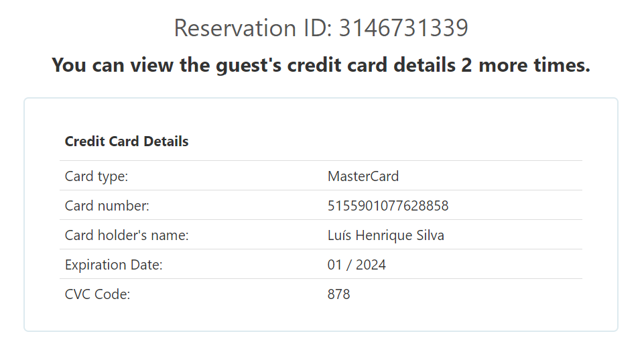Select the CVC code value

[338, 294]
